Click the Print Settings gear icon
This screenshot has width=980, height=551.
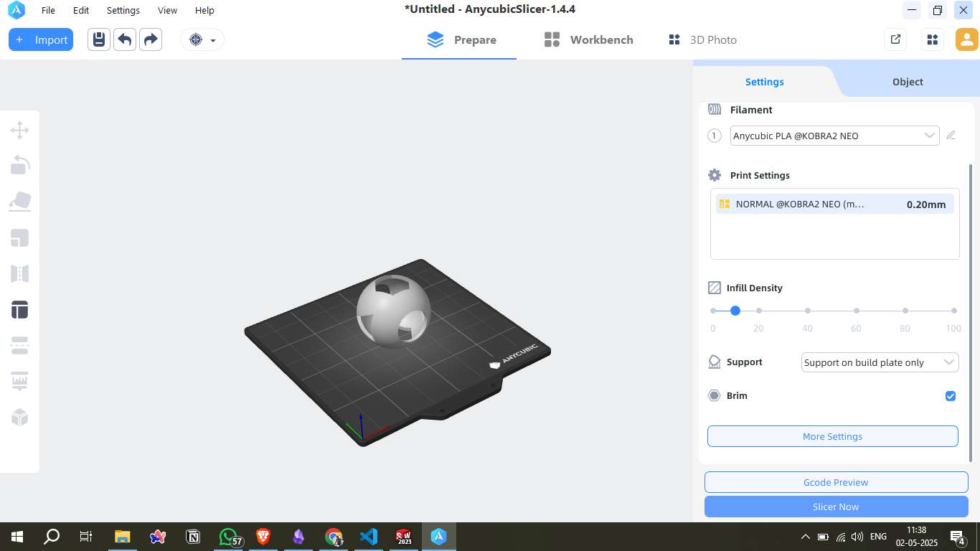click(x=714, y=175)
